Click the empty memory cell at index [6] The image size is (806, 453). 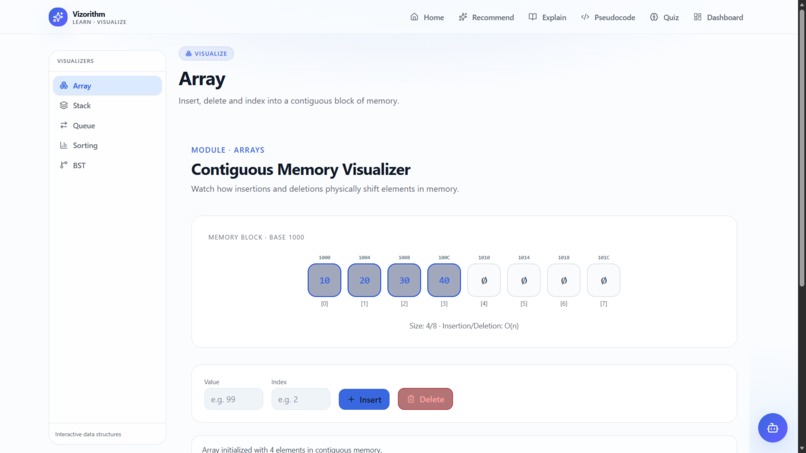[563, 280]
